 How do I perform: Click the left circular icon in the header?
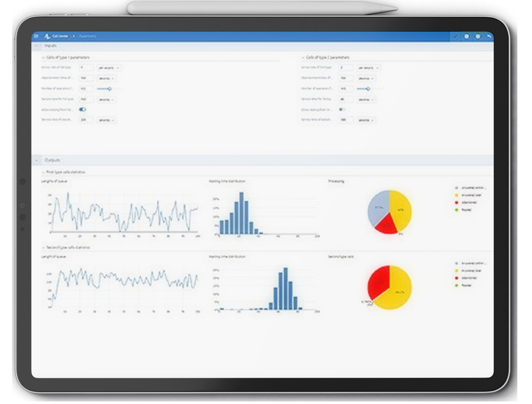[466, 36]
